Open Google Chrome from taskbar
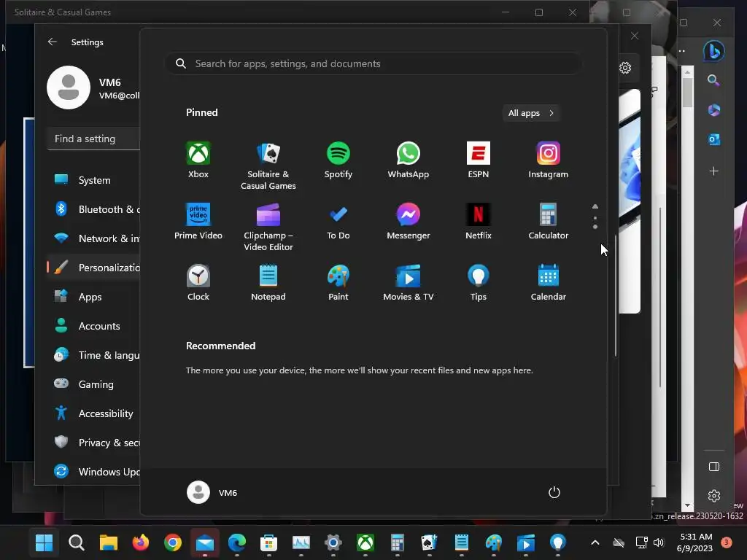Viewport: 747px width, 560px height. pyautogui.click(x=173, y=542)
